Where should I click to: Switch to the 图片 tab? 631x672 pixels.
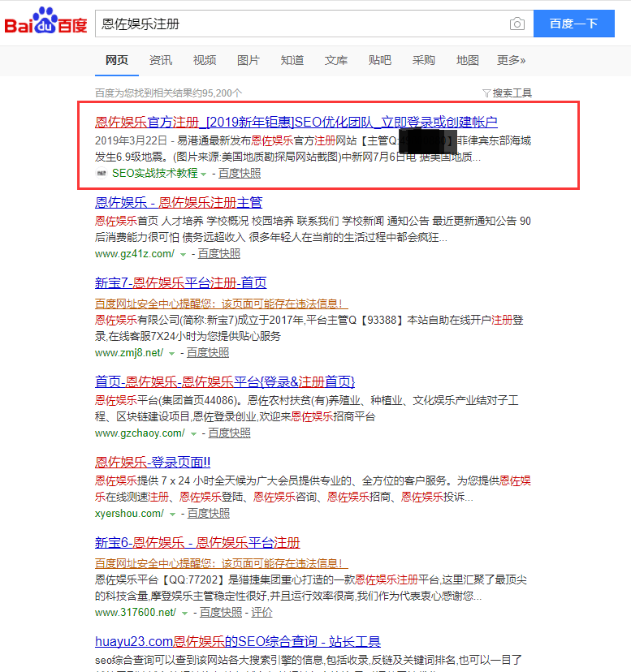pyautogui.click(x=248, y=60)
